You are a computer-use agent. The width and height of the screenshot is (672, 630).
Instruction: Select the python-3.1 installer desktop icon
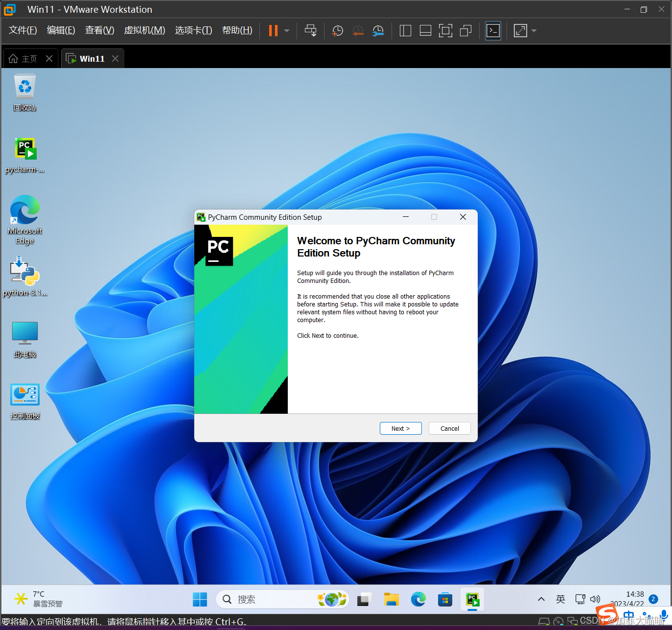point(24,277)
